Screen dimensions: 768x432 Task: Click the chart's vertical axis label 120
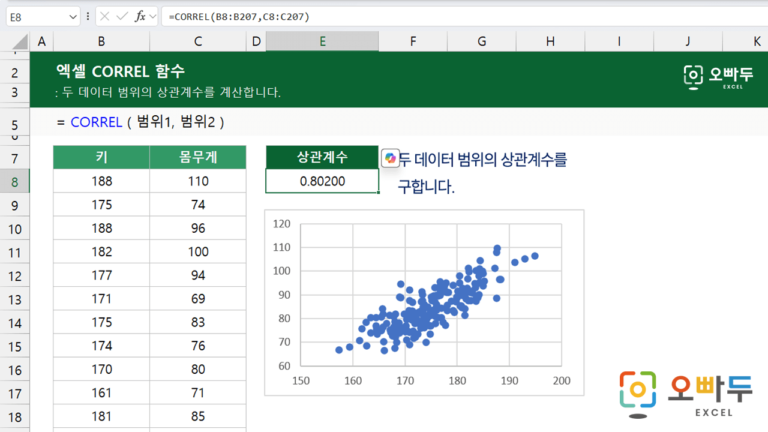point(282,224)
